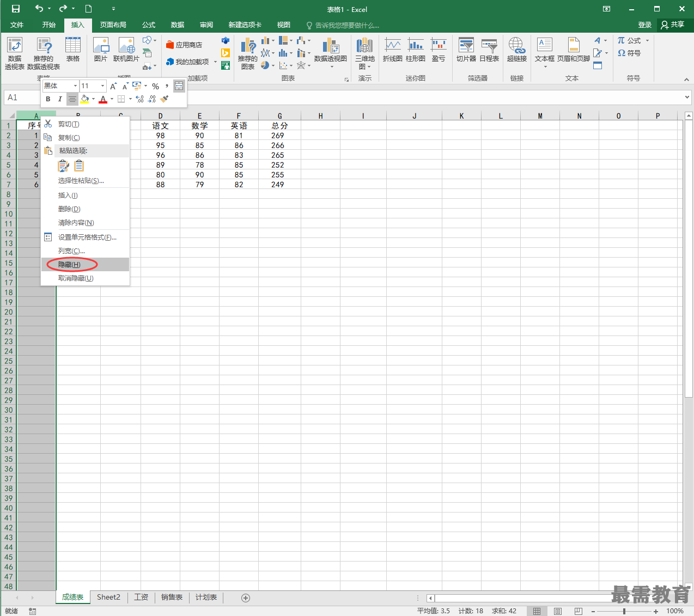This screenshot has height=616, width=694.
Task: Click the Name Box showing A1
Action: click(x=22, y=97)
